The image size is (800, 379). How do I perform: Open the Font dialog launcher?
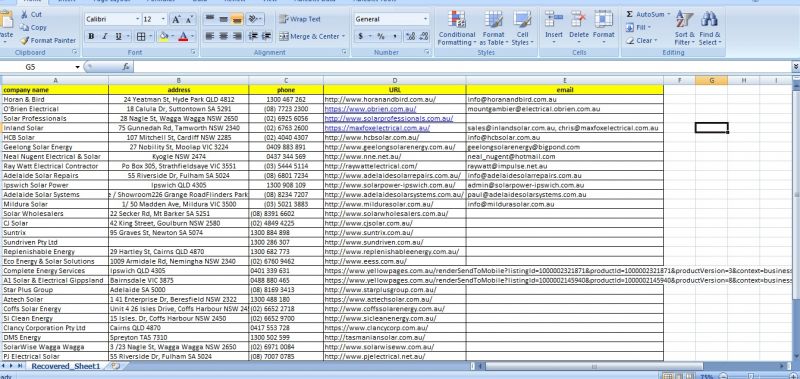(193, 52)
